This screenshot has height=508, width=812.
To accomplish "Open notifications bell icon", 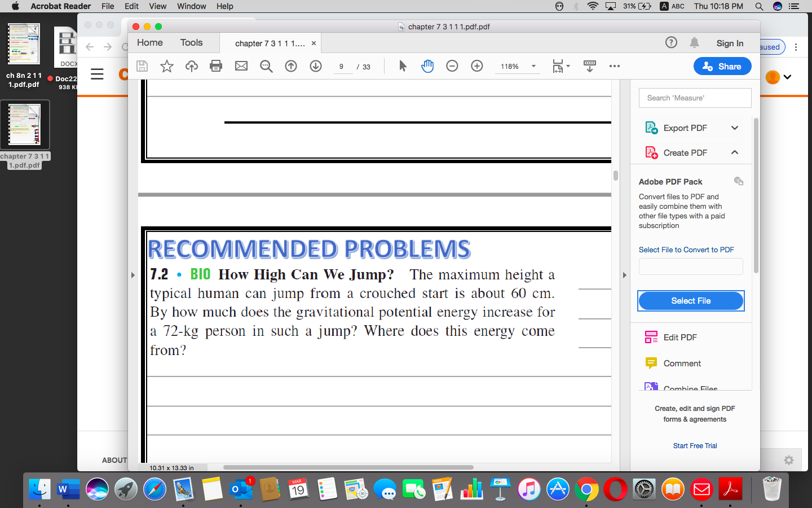I will point(695,42).
